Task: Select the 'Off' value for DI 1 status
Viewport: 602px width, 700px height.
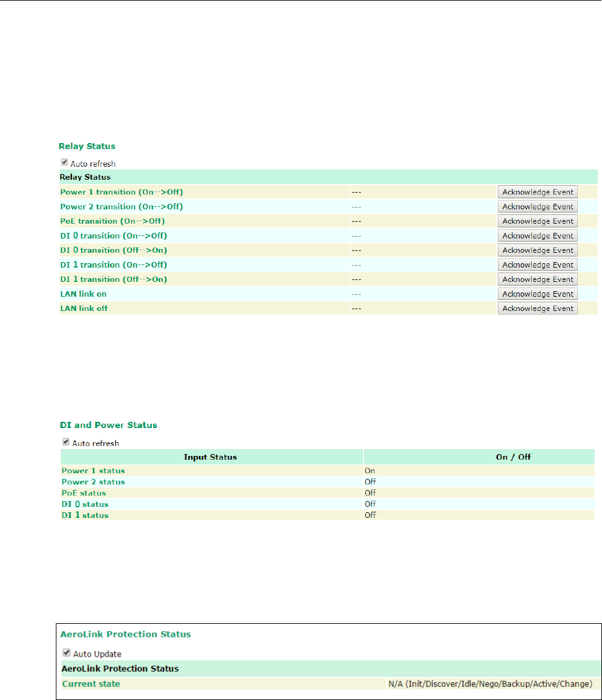Action: 370,515
